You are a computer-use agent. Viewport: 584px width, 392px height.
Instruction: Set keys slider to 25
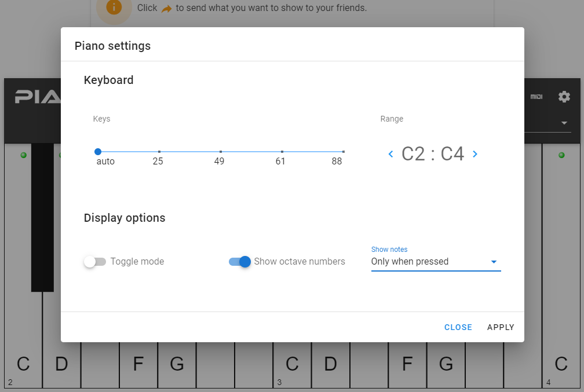coord(159,152)
